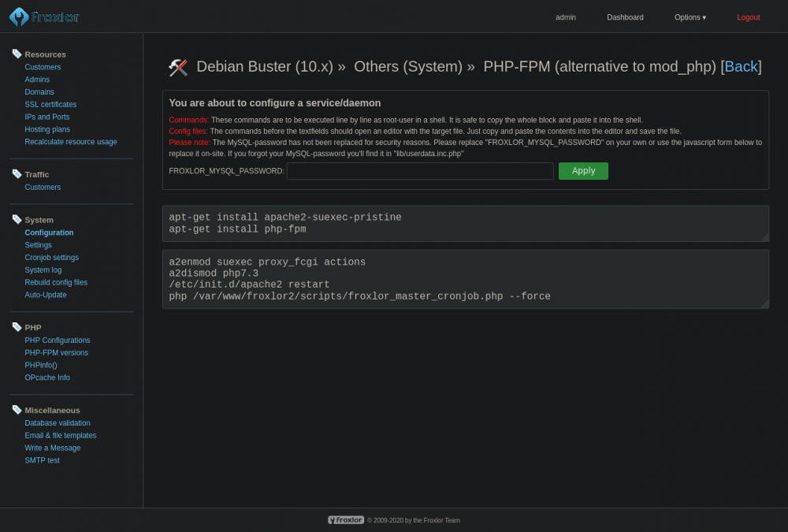Screen dimensions: 788x532
Task: Select Recalculate resource usage
Action: [x=71, y=142]
